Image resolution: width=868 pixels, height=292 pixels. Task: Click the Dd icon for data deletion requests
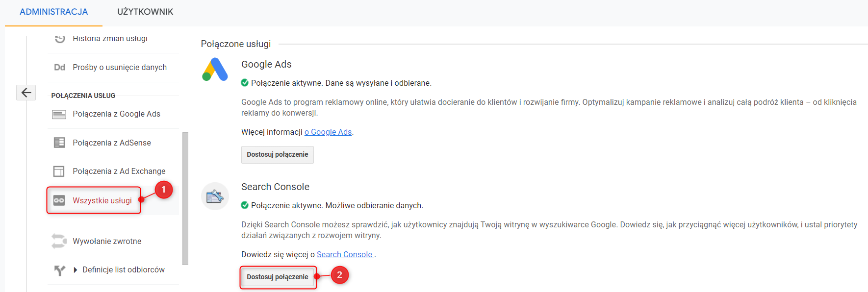click(59, 67)
